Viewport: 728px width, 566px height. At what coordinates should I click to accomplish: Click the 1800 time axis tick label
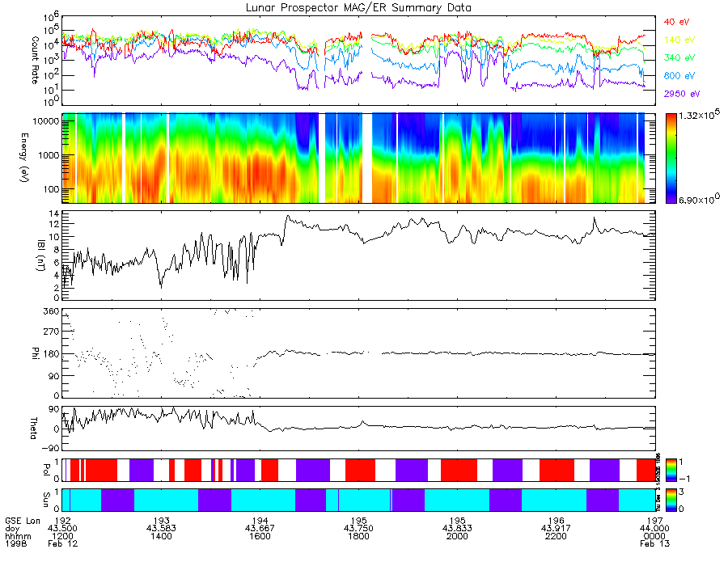point(358,536)
